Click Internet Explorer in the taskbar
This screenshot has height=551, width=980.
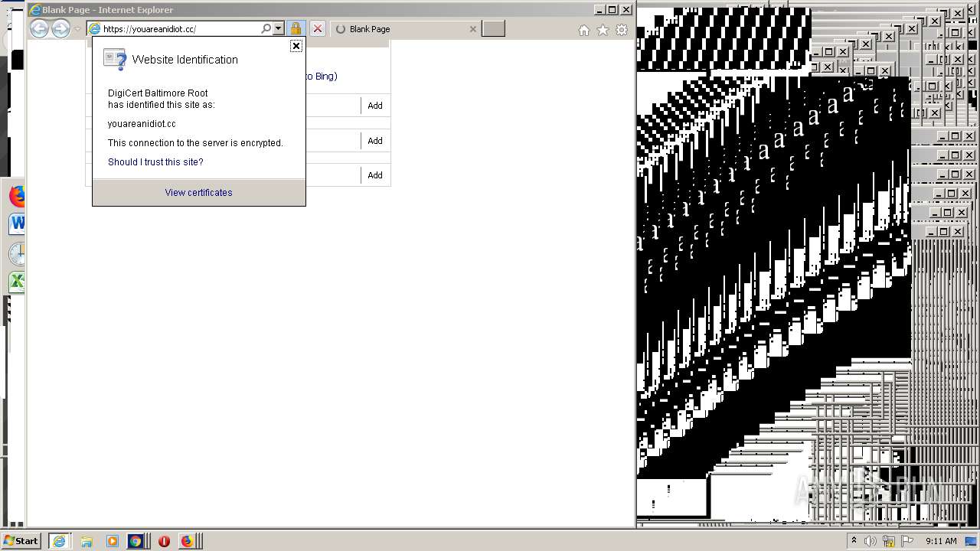[59, 541]
